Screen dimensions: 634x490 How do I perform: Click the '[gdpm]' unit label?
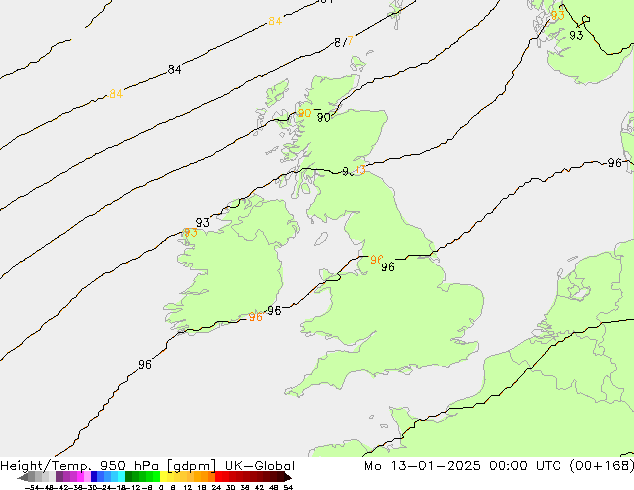(190, 466)
